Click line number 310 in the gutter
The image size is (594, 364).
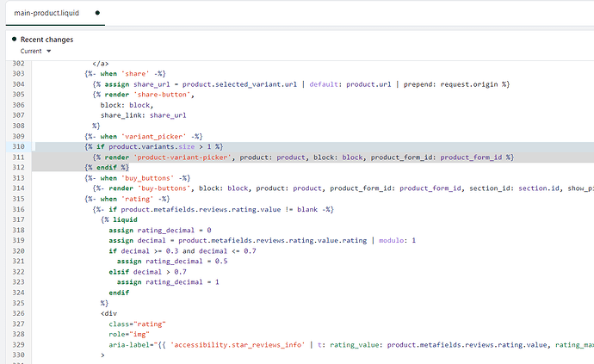15,136
